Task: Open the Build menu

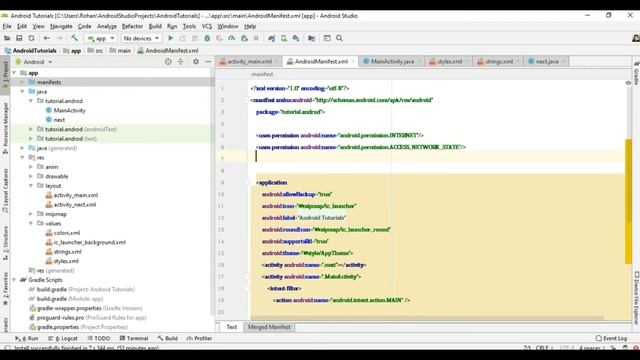Action: coord(155,26)
